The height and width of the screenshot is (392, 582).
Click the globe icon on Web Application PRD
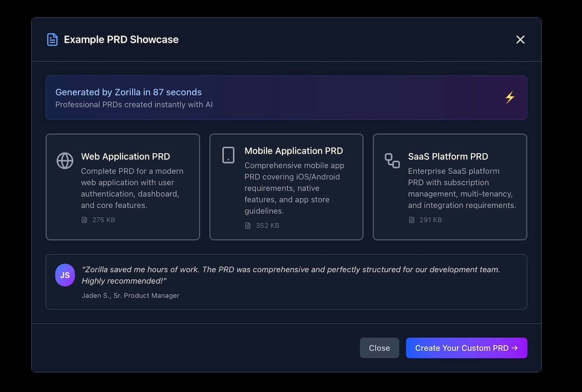point(65,160)
